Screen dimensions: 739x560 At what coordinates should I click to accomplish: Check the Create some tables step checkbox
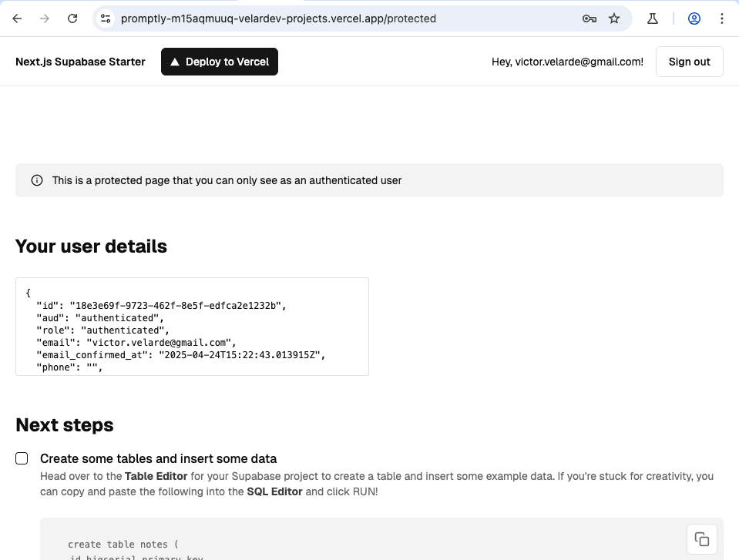click(22, 458)
